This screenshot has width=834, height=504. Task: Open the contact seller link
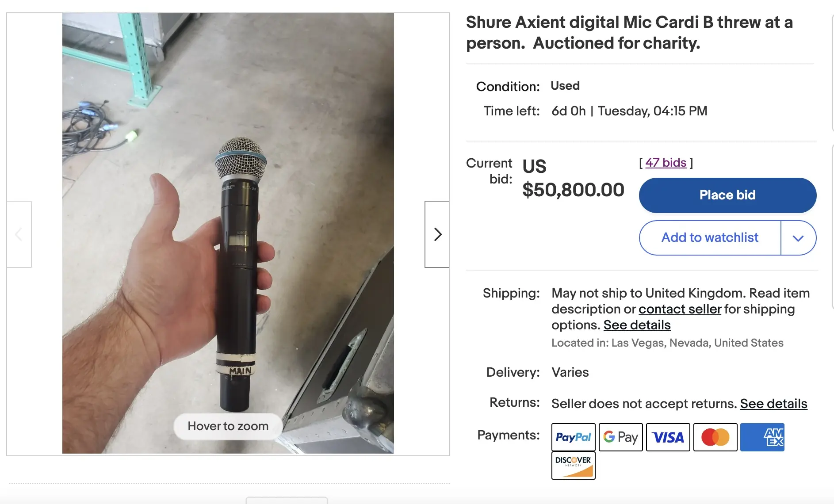pos(680,309)
